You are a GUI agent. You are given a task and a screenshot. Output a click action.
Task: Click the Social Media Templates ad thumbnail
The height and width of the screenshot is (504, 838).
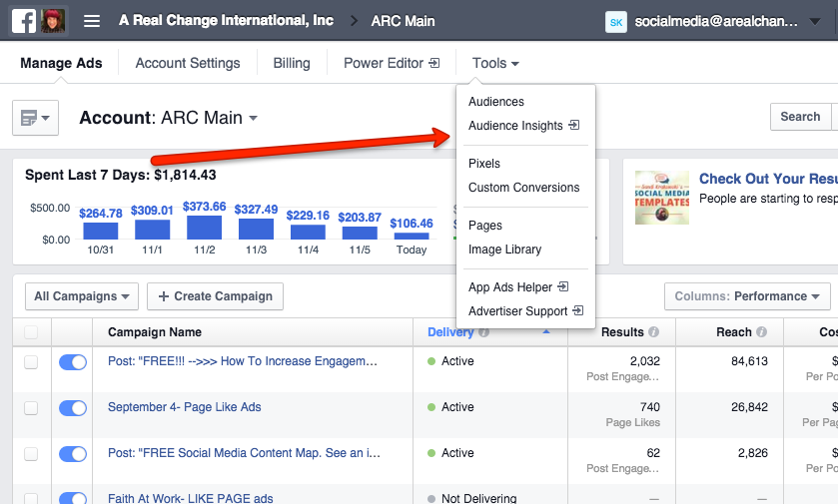pyautogui.click(x=661, y=196)
